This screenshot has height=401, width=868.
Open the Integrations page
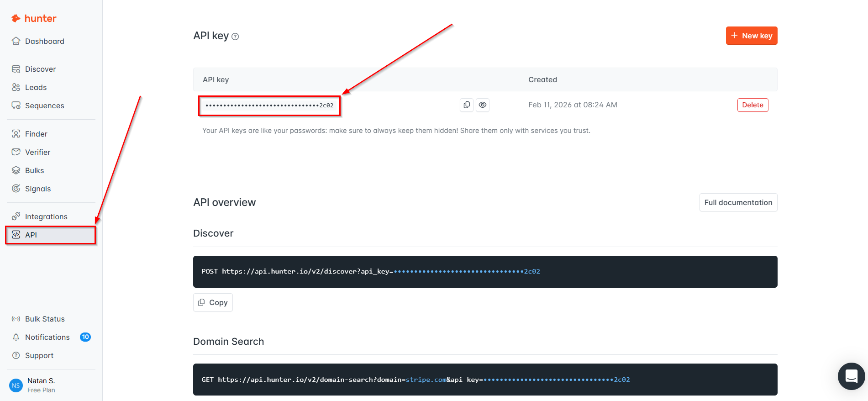tap(46, 216)
